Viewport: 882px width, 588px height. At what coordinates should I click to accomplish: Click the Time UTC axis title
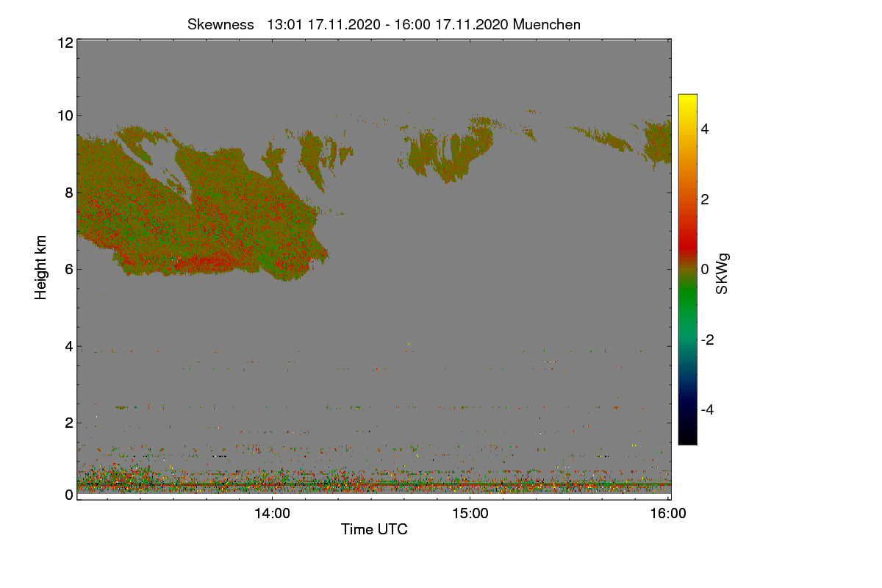pos(374,529)
